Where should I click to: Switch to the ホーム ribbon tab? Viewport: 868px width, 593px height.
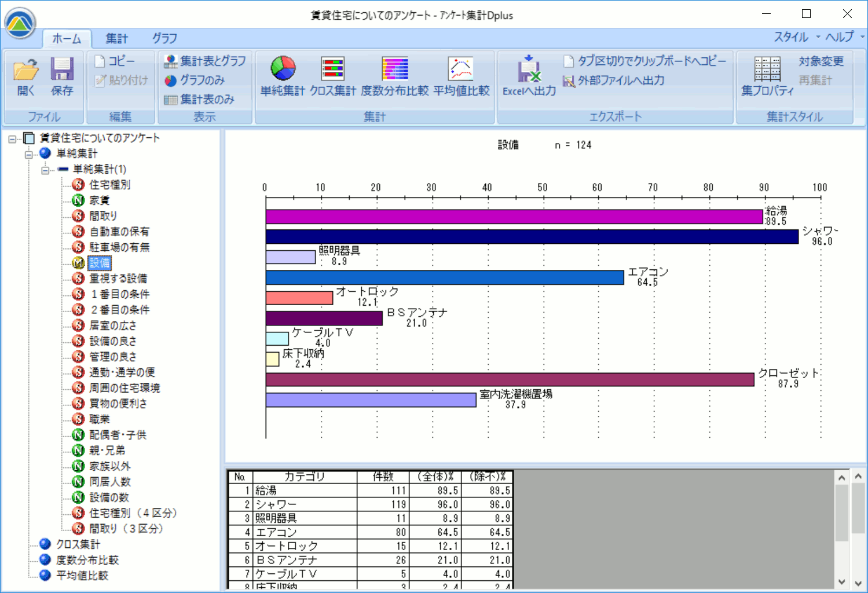tap(67, 39)
